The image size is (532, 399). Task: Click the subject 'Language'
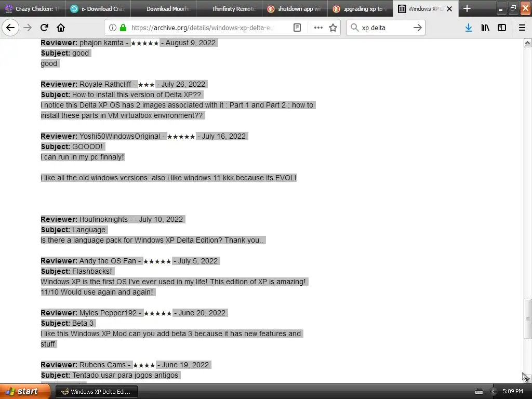(88, 230)
